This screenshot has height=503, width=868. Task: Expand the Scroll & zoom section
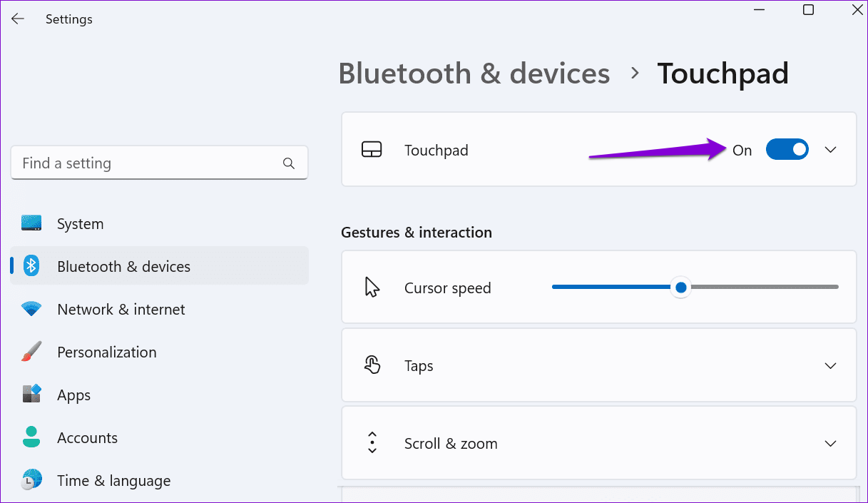point(830,443)
